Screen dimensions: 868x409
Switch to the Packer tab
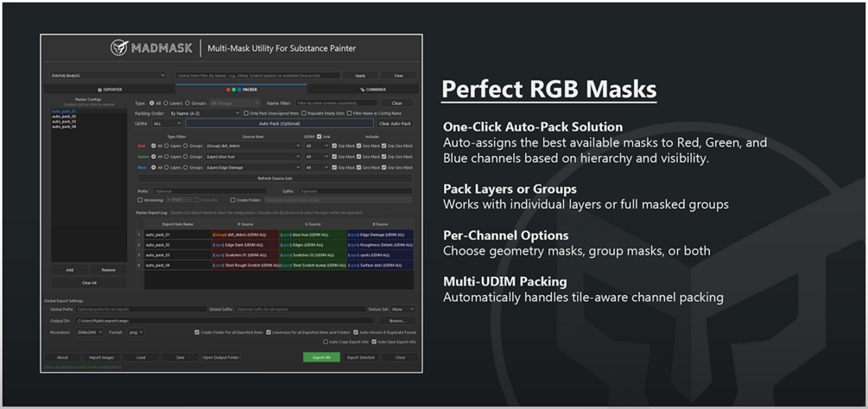[x=241, y=89]
